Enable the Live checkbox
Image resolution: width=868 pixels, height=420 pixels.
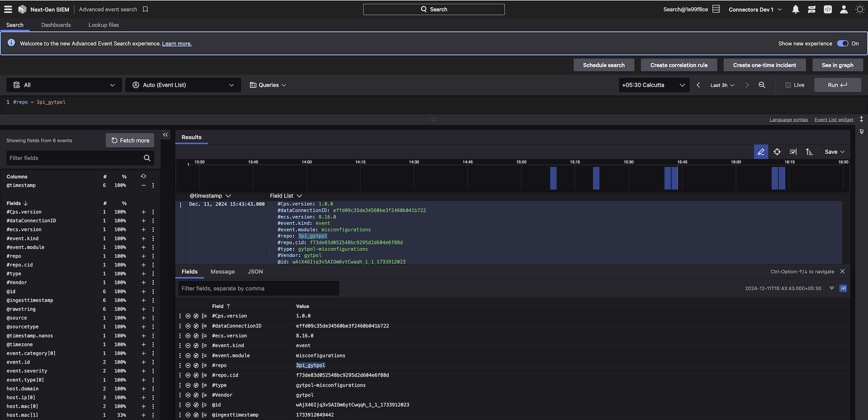[788, 85]
